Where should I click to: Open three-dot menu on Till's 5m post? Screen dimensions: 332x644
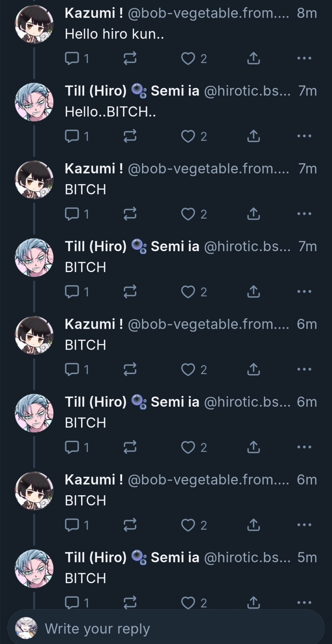click(304, 602)
